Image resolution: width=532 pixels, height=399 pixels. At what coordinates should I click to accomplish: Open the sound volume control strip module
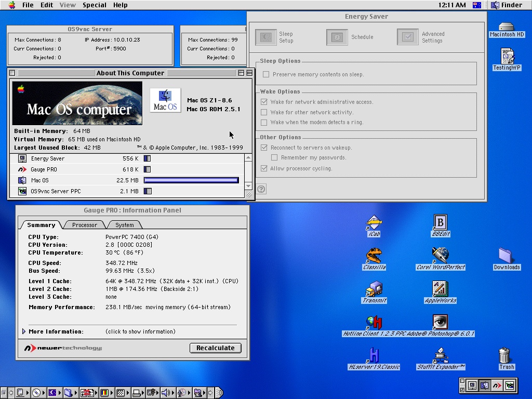coord(165,393)
